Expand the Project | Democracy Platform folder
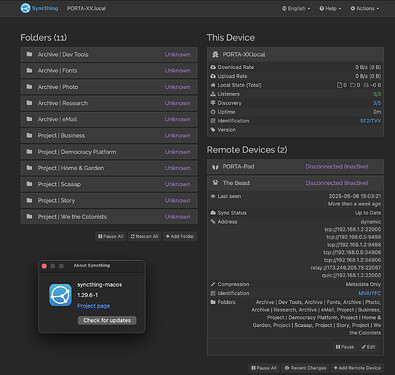395x375 pixels. pos(109,152)
